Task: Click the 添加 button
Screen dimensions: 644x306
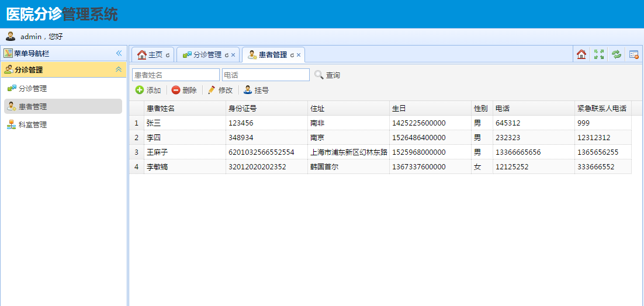Action: pos(148,91)
